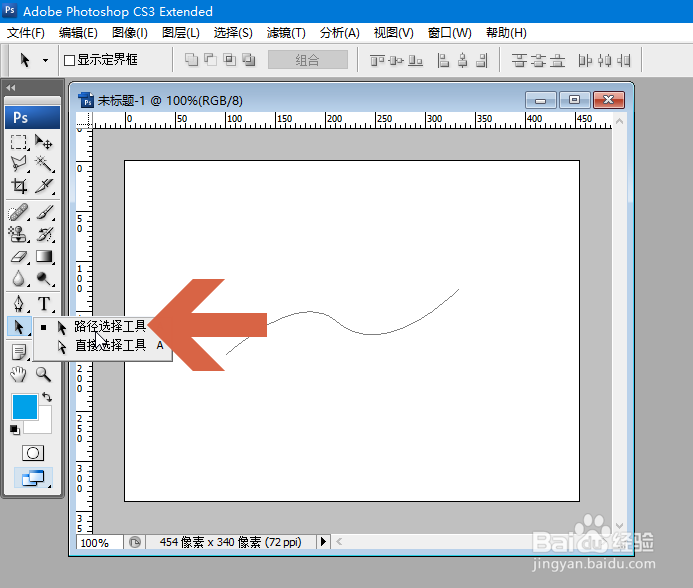Click status bar Version Cue icon
Image resolution: width=693 pixels, height=588 pixels.
[135, 542]
